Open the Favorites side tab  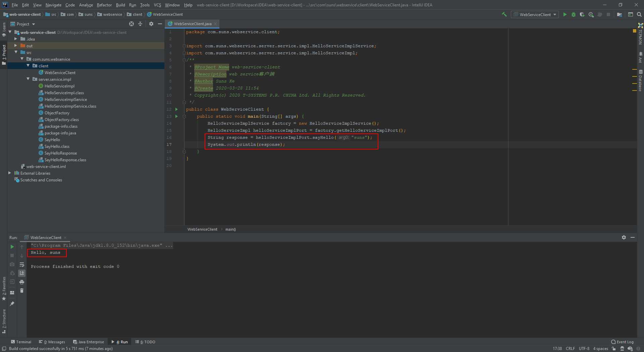(4, 288)
